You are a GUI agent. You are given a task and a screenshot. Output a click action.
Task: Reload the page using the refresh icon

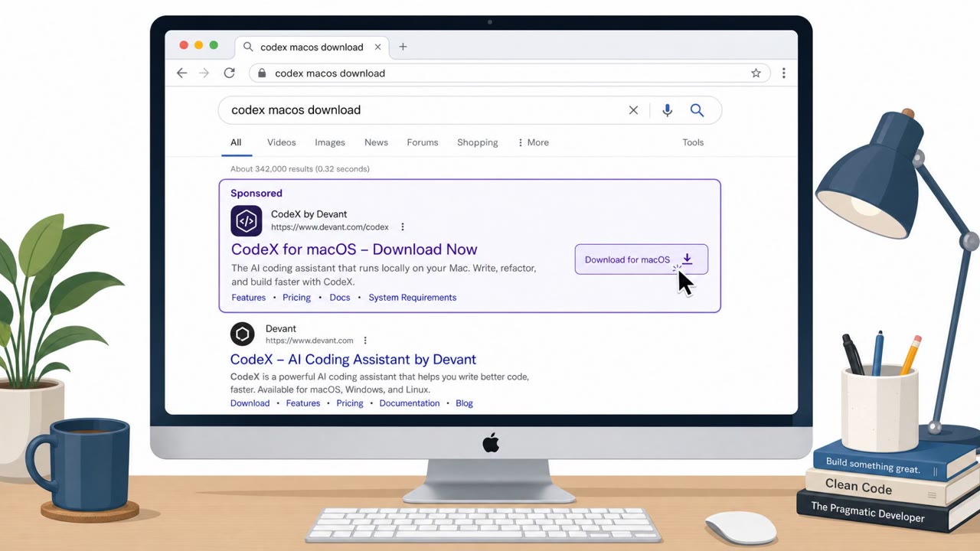(229, 73)
